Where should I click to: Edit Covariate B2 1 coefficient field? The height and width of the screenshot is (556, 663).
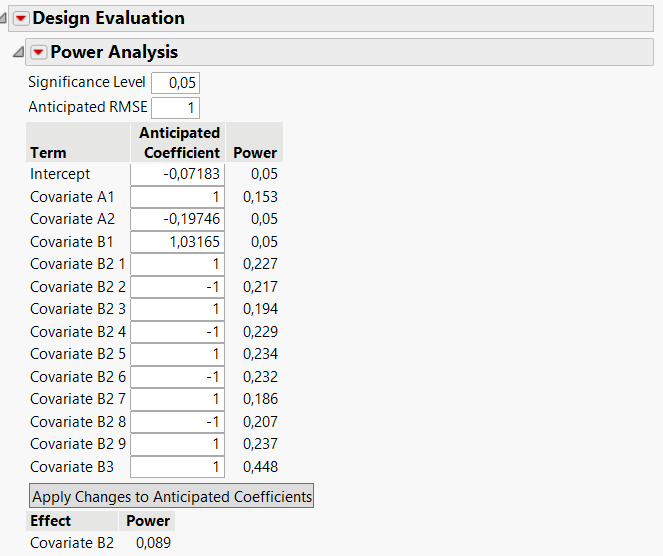[x=177, y=264]
